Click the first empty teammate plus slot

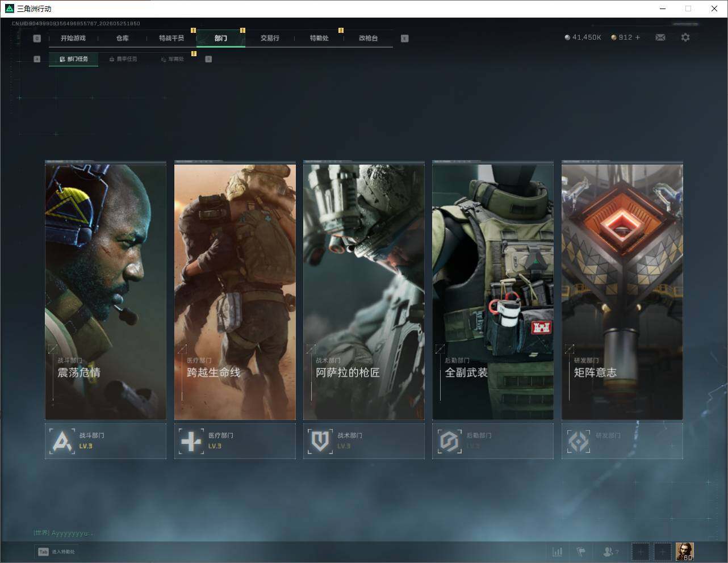pos(641,552)
